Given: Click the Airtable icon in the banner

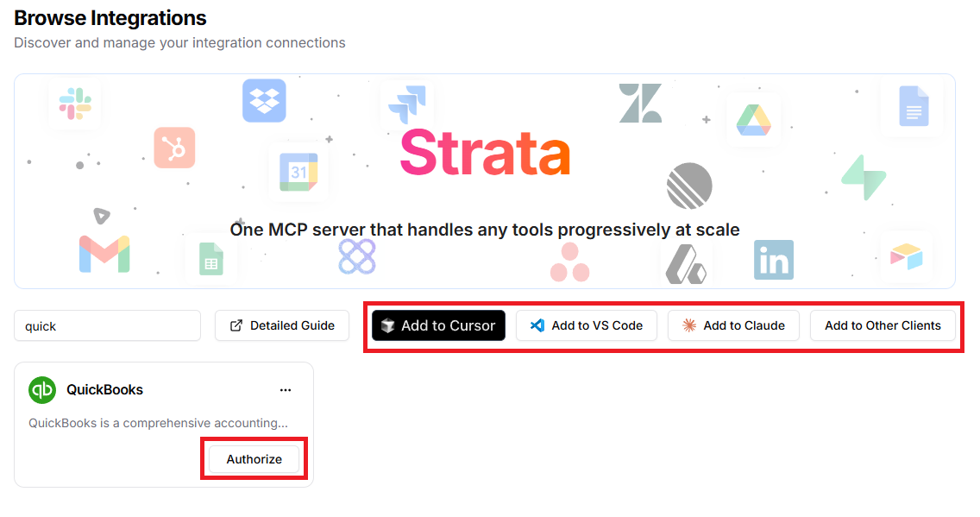Looking at the screenshot, I should pyautogui.click(x=907, y=256).
